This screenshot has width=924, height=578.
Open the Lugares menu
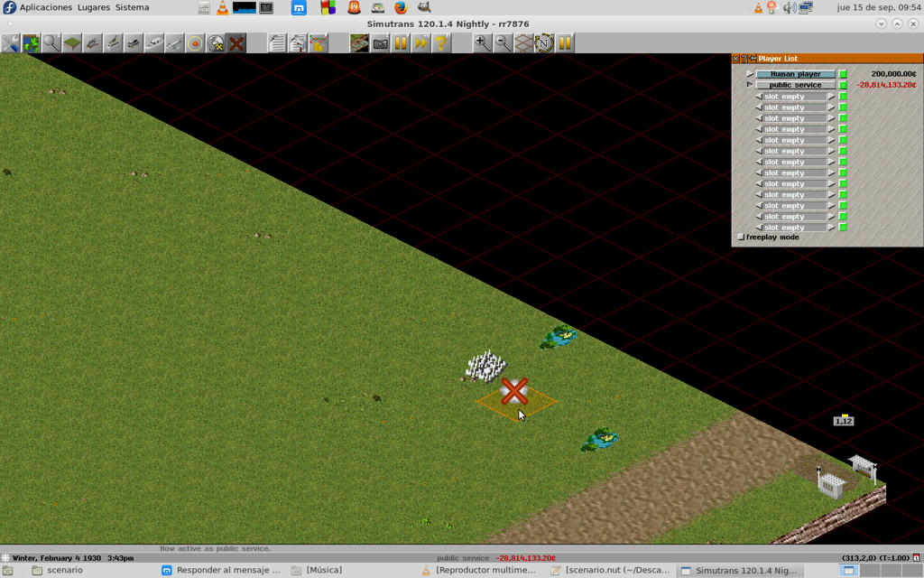[x=94, y=7]
